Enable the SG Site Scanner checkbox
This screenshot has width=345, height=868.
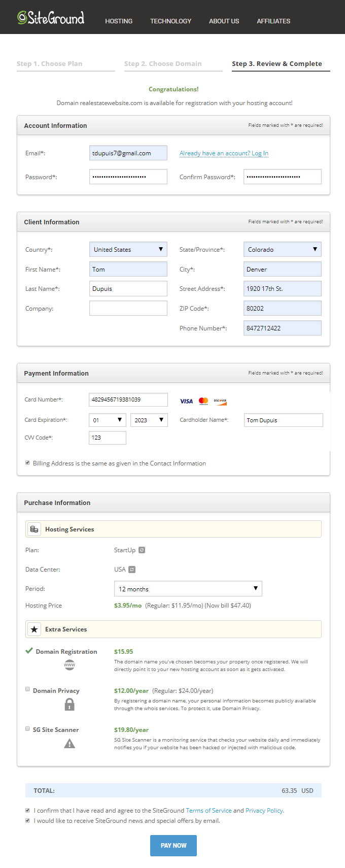[x=27, y=728]
